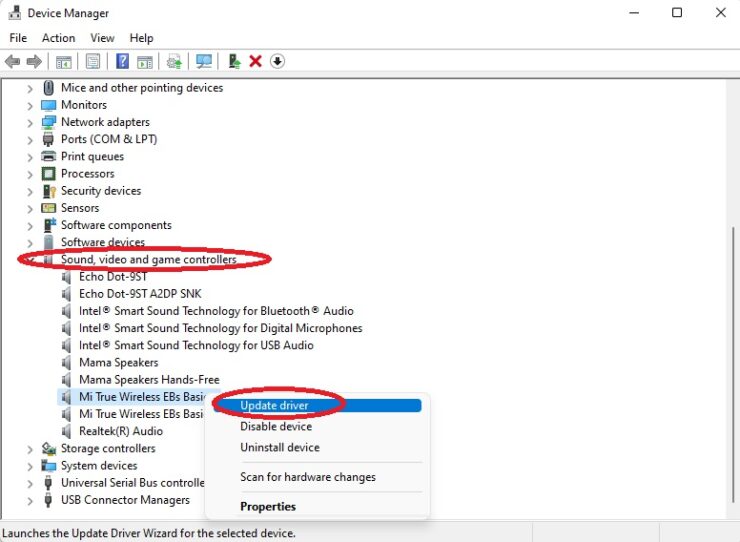
Task: Click the Forward arrow in the toolbar
Action: [34, 61]
